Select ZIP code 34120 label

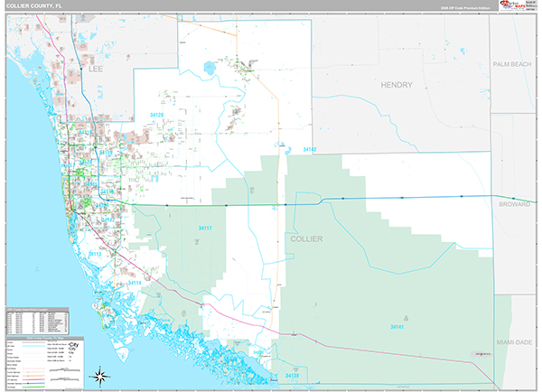[x=157, y=115]
